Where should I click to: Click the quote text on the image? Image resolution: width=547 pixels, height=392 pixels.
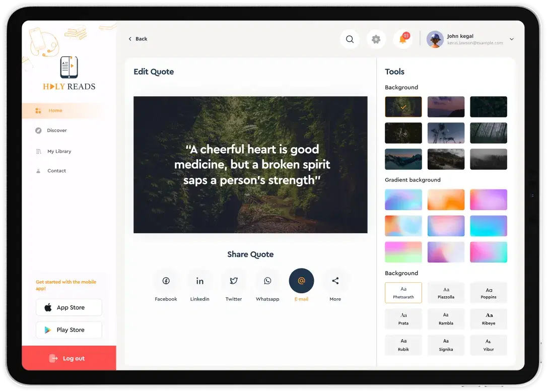[x=252, y=164]
